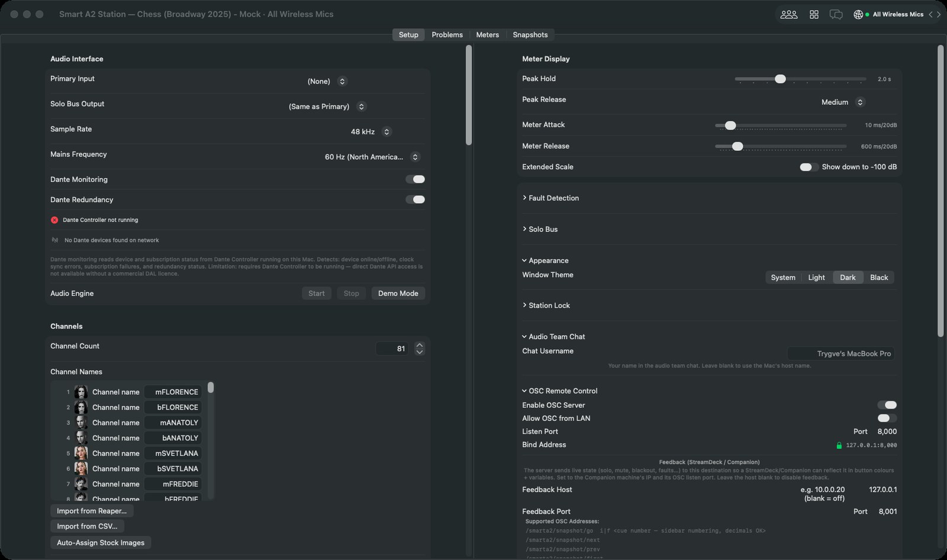Select the Black window theme
Viewport: 947px width, 560px height.
click(879, 278)
